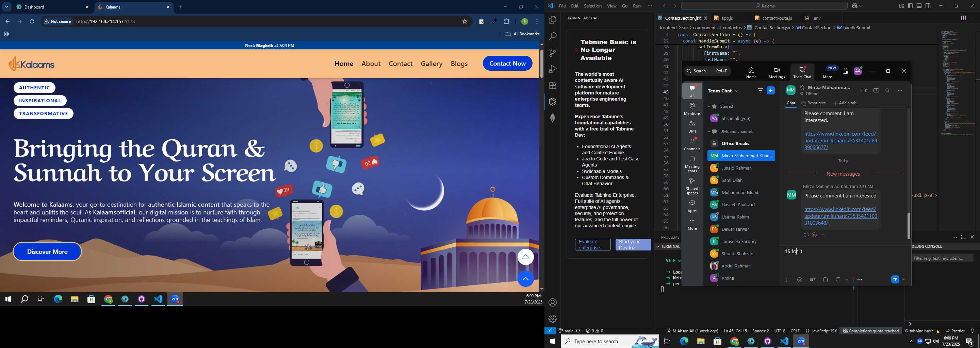Screen dimensions: 980x348
Task: Expand the Team Chat title dropdown
Action: pyautogui.click(x=736, y=91)
